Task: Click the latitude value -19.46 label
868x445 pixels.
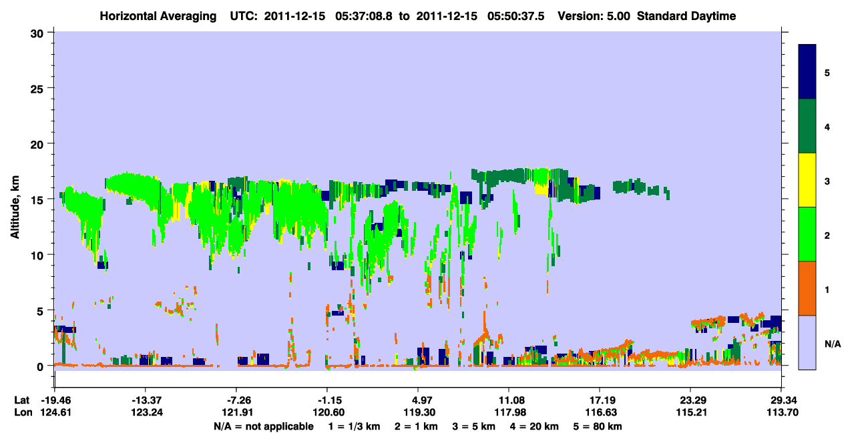Action: click(55, 400)
